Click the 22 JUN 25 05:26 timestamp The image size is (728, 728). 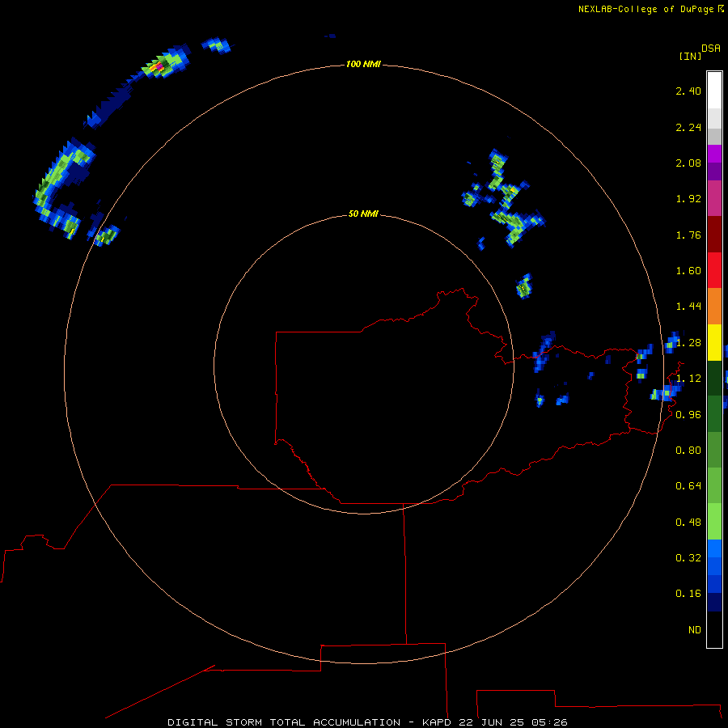click(513, 722)
